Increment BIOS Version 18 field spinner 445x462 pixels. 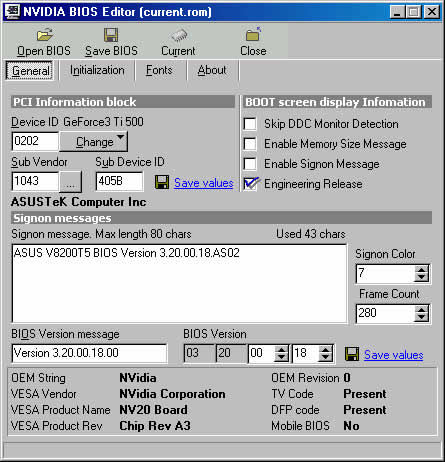325,350
